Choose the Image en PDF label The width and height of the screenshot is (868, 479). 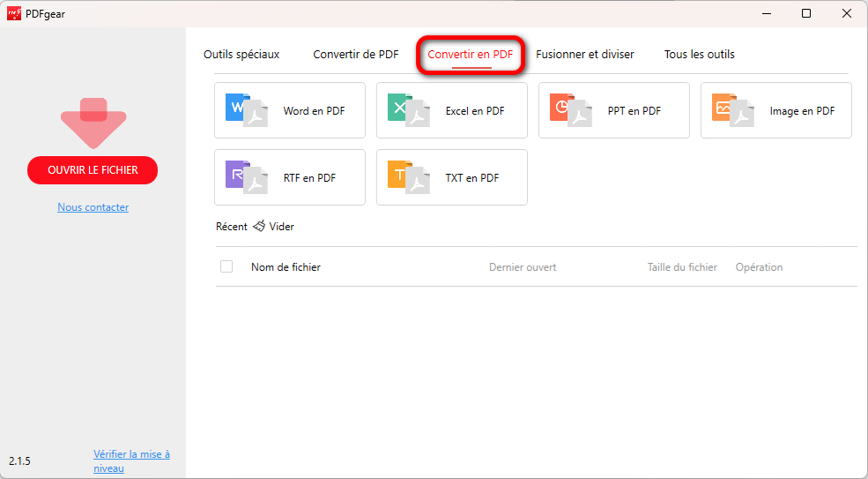pyautogui.click(x=802, y=111)
